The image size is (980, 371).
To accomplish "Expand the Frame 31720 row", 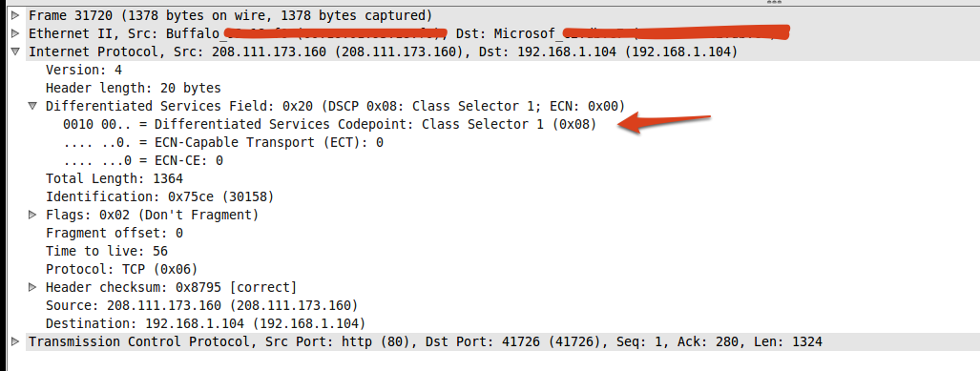I will click(x=15, y=15).
